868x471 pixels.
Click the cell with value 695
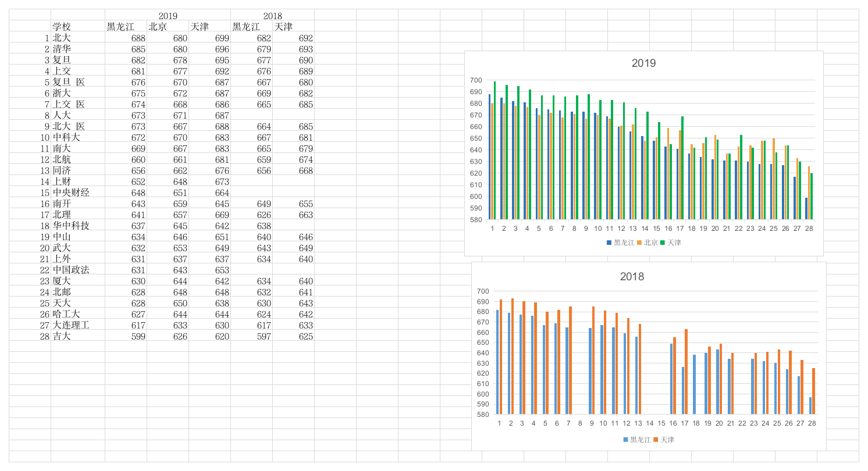coord(209,60)
